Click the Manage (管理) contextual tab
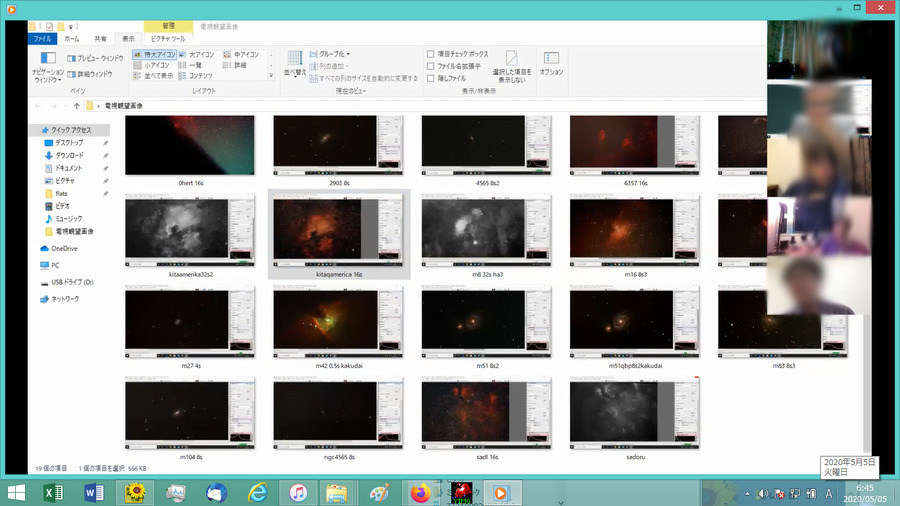 tap(168, 26)
